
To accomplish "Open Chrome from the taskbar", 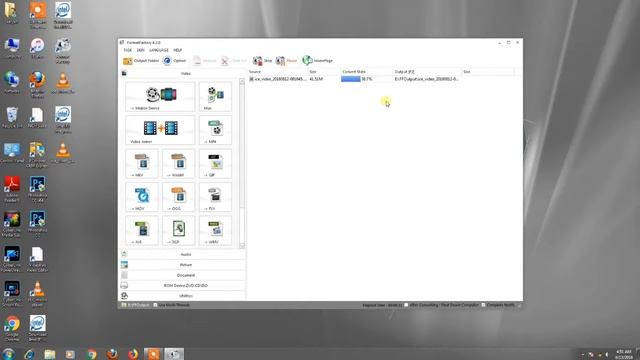I will pos(92,354).
